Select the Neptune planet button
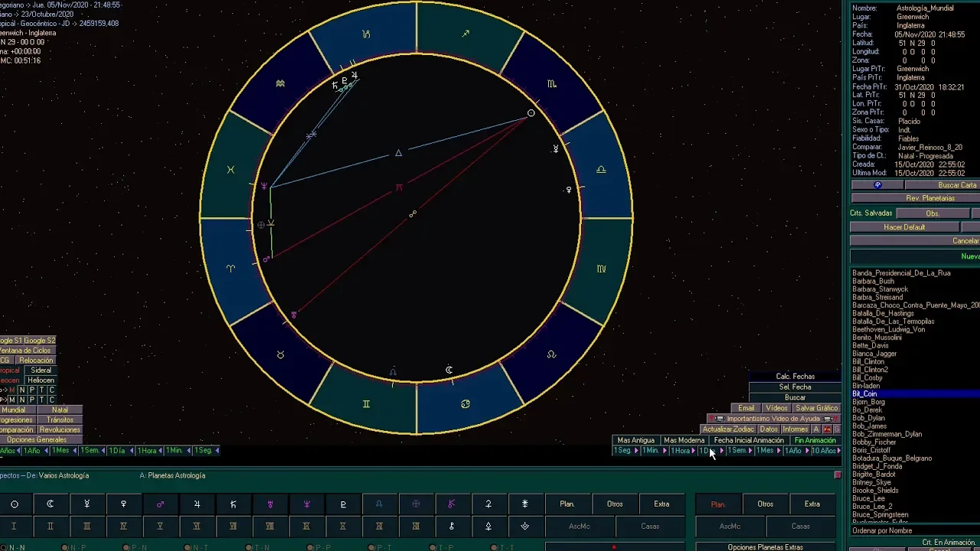Viewport: 980px width, 551px height. click(x=306, y=504)
